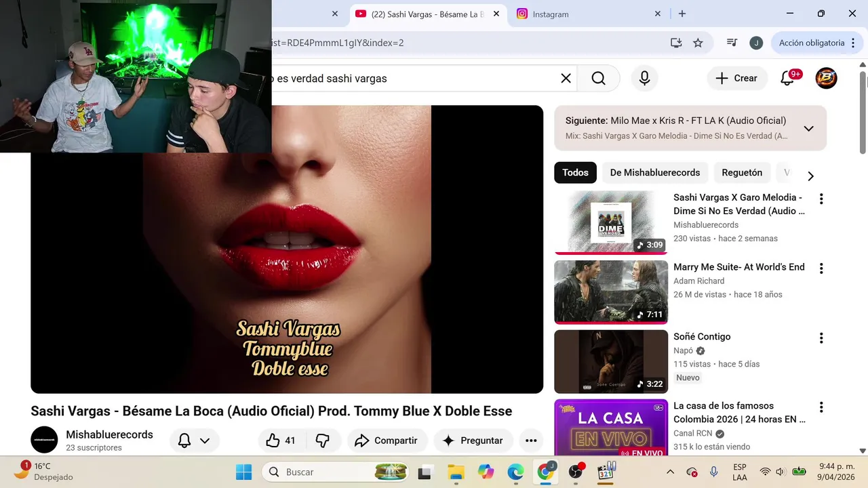
Task: Click the Compartir share button
Action: 387,441
